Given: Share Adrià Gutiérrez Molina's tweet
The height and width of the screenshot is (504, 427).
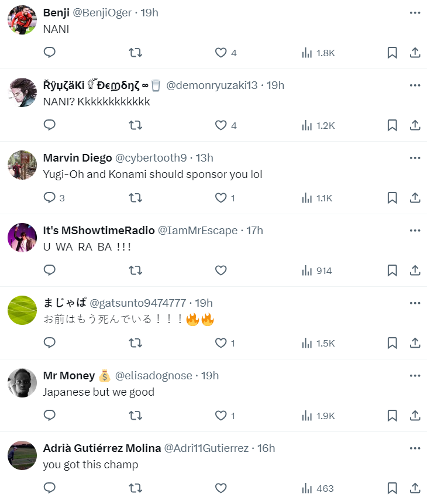Looking at the screenshot, I should tap(415, 488).
